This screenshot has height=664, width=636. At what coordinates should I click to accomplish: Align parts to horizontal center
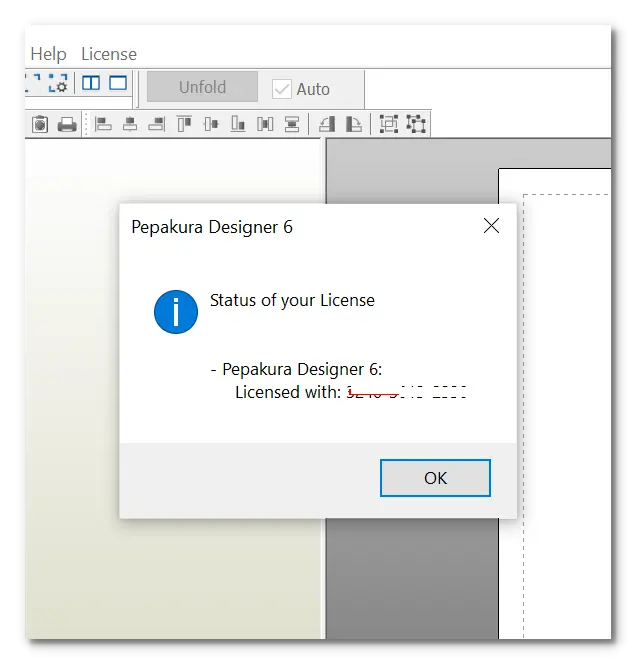click(x=130, y=124)
